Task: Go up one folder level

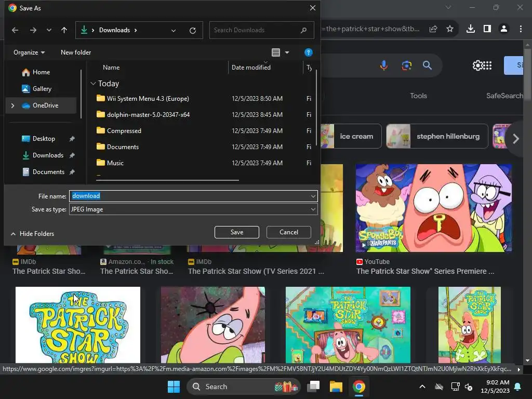Action: [64, 30]
